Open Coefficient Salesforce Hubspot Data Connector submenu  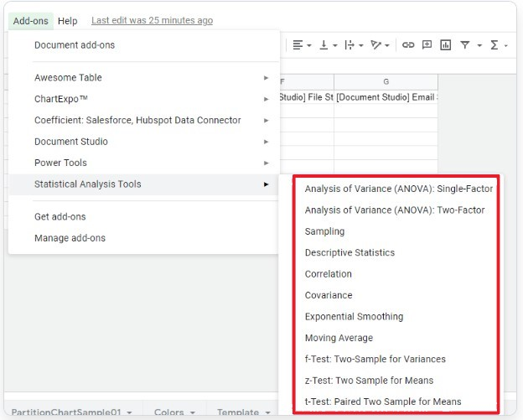tap(143, 121)
